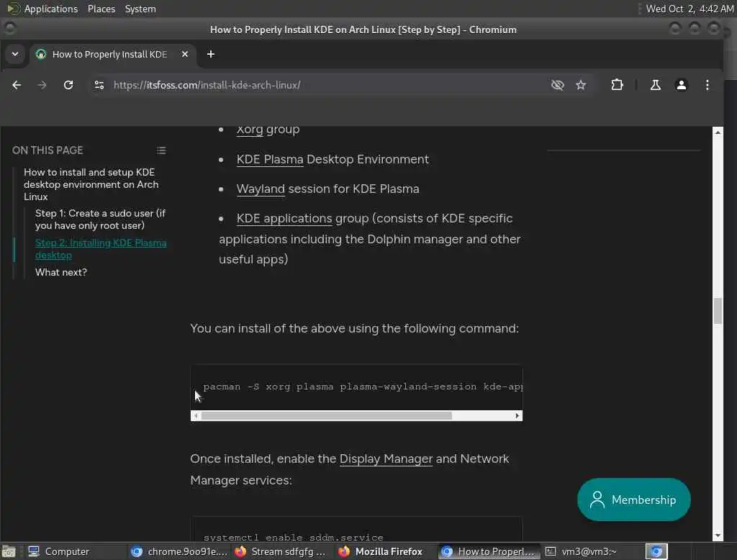
Task: Click the ON THIS PAGE heading
Action: [48, 150]
